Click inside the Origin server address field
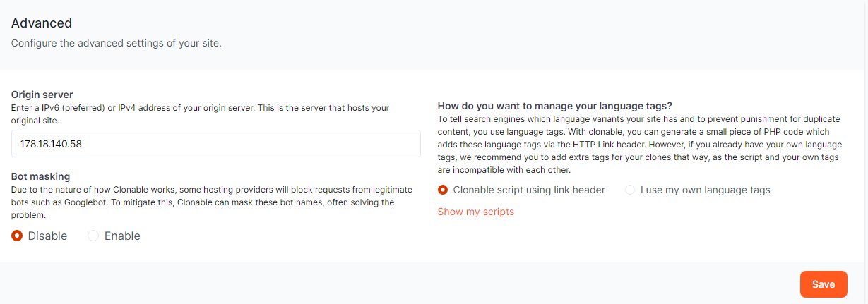This screenshot has width=868, height=304. click(283, 143)
